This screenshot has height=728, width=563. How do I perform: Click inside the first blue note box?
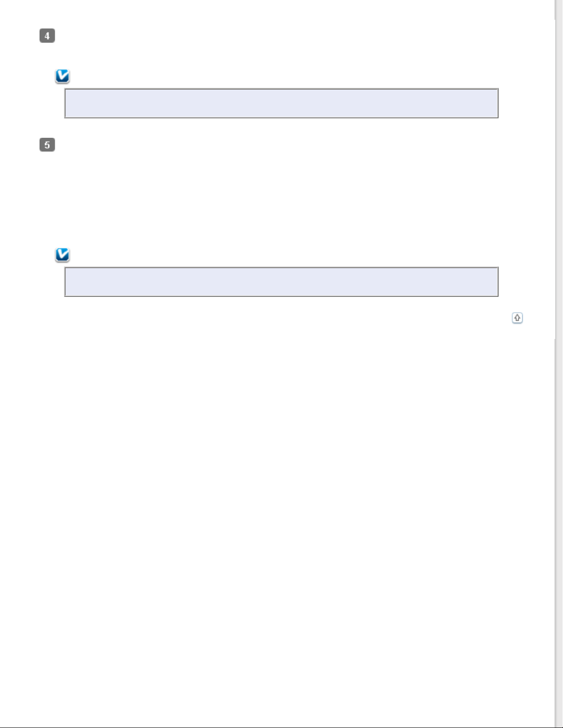pyautogui.click(x=281, y=103)
